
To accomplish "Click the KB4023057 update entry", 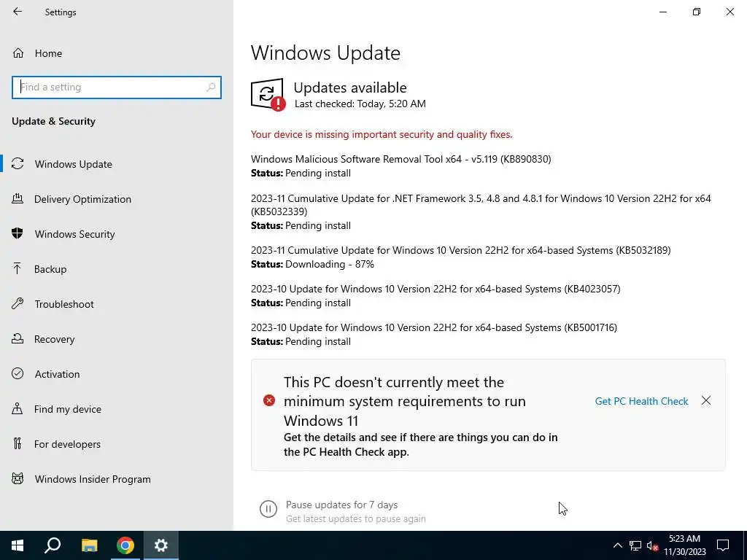I will point(436,289).
